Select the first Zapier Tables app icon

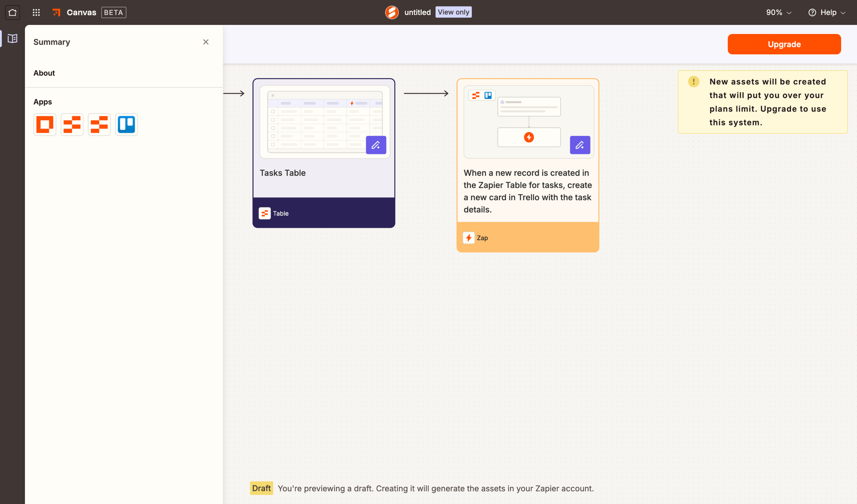click(72, 125)
